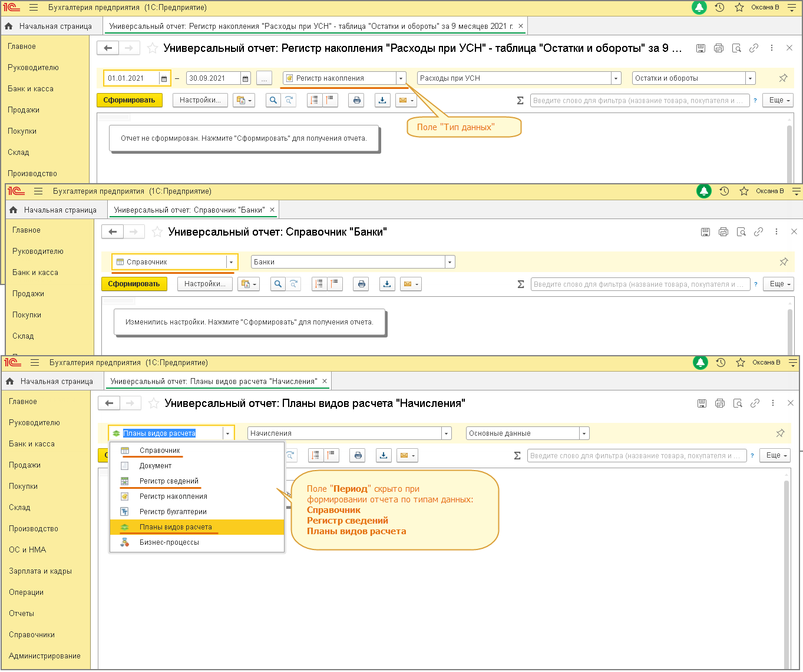Viewport: 803px width, 672px height.
Task: Open email send dropdown in top window
Action: [407, 100]
